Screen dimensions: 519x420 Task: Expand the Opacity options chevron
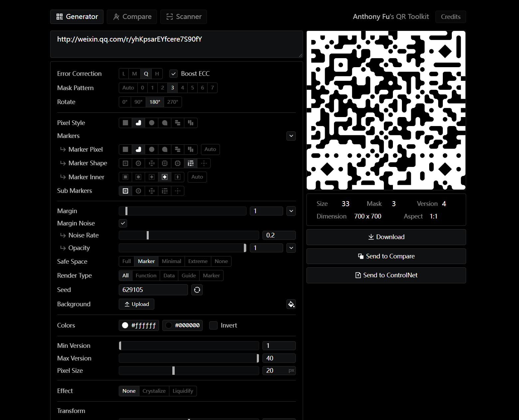tap(291, 248)
